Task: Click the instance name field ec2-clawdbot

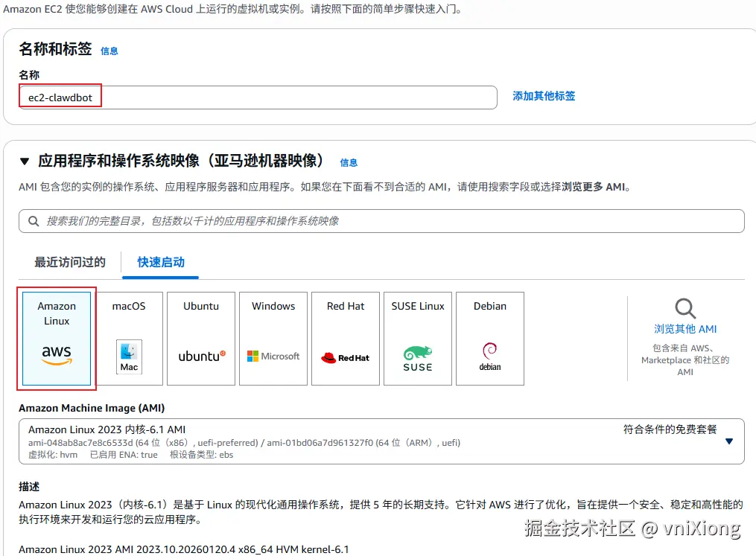Action: click(258, 98)
